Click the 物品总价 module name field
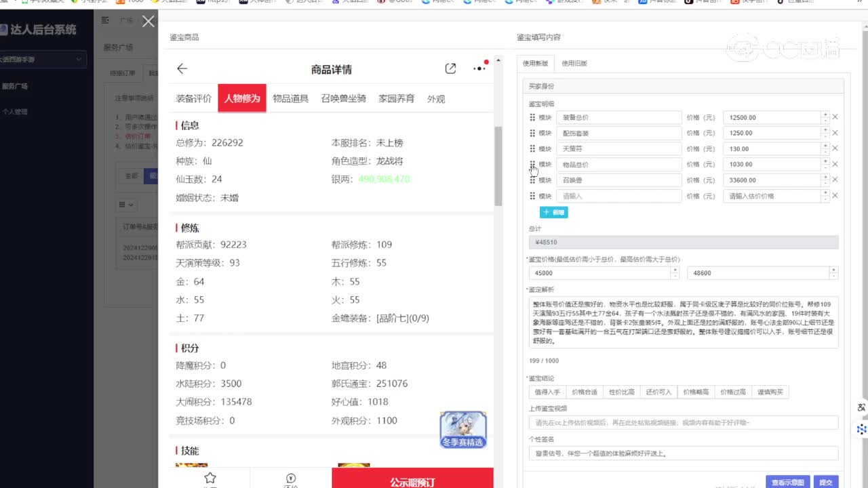Screen dimensions: 868x488 coord(618,164)
